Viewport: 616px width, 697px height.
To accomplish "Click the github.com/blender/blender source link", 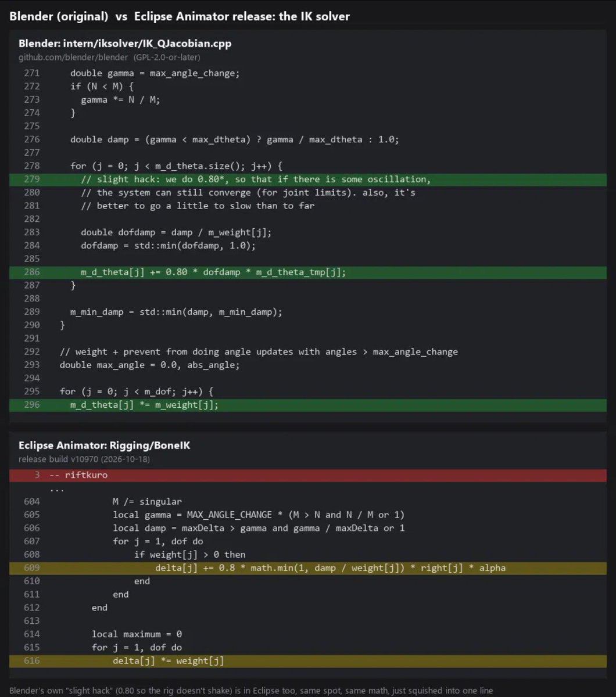I will [73, 57].
